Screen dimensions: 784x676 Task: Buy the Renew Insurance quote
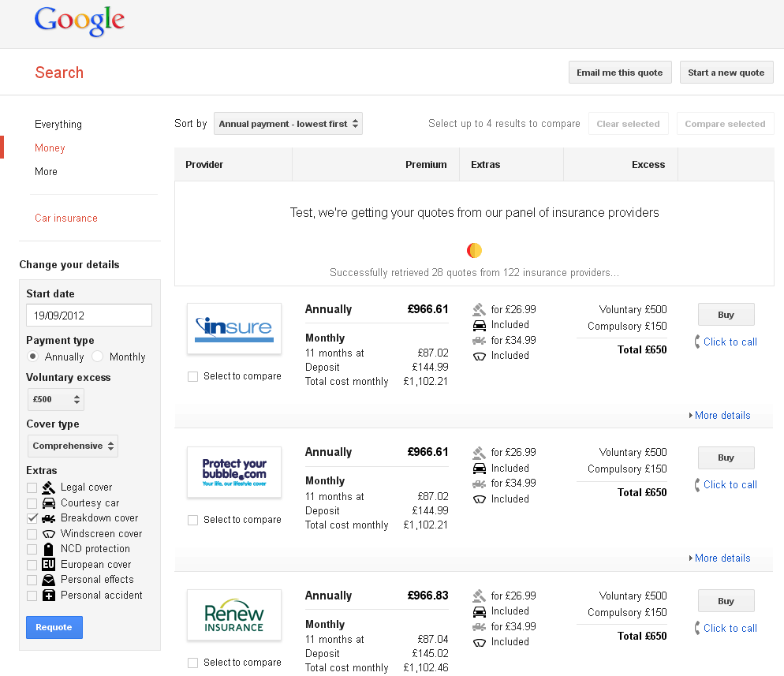pos(726,601)
